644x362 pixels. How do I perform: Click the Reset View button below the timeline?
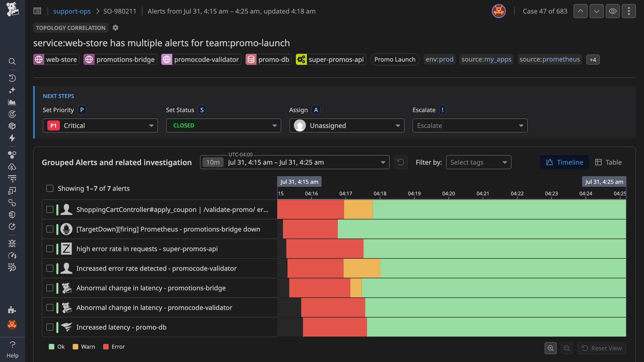[x=601, y=348]
